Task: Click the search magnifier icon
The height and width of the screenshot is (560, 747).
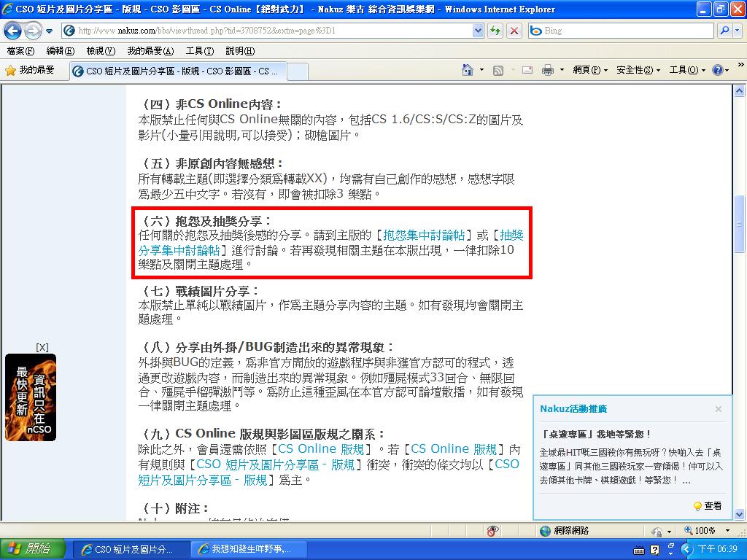Action: click(724, 31)
